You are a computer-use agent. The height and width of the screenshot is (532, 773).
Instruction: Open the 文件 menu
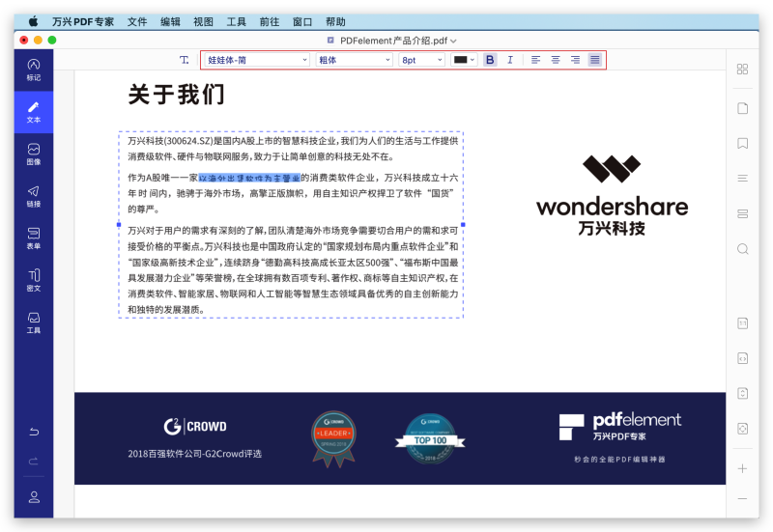[x=137, y=21]
